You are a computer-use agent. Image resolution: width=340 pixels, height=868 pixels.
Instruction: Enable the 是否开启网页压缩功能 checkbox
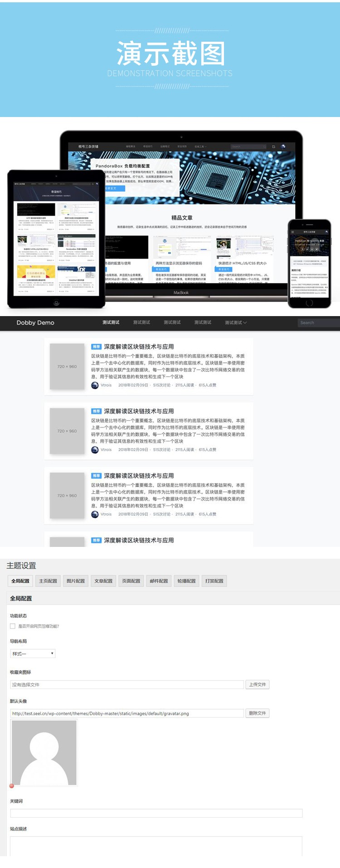coord(13,626)
